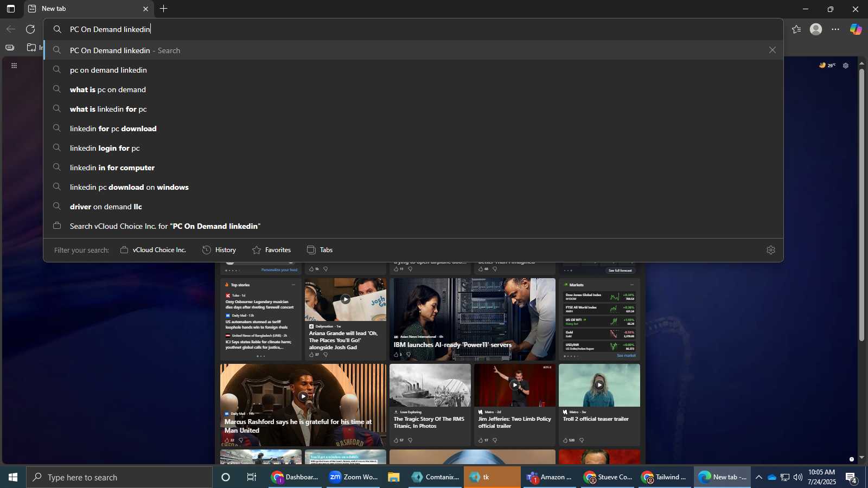Search vCloud Choice Inc. for the query
Viewport: 868px width, 488px height.
click(413, 226)
